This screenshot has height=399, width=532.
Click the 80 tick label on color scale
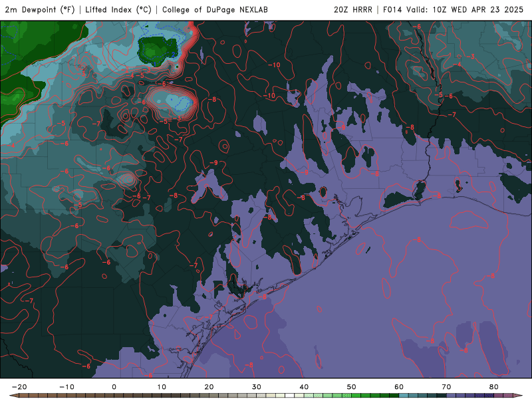[494, 387]
